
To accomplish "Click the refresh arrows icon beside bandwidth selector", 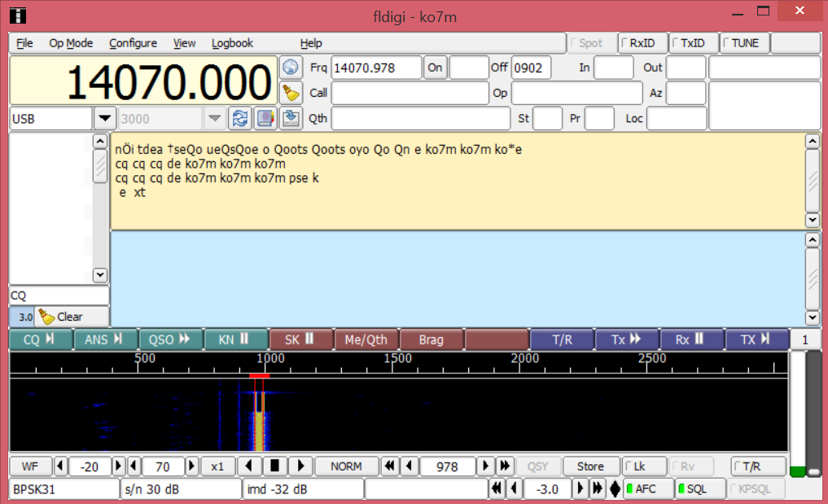I will [239, 117].
